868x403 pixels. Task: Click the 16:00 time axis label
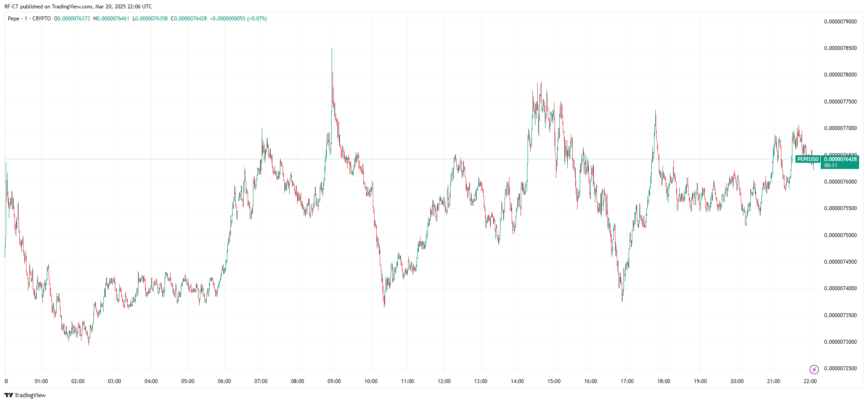tap(591, 381)
